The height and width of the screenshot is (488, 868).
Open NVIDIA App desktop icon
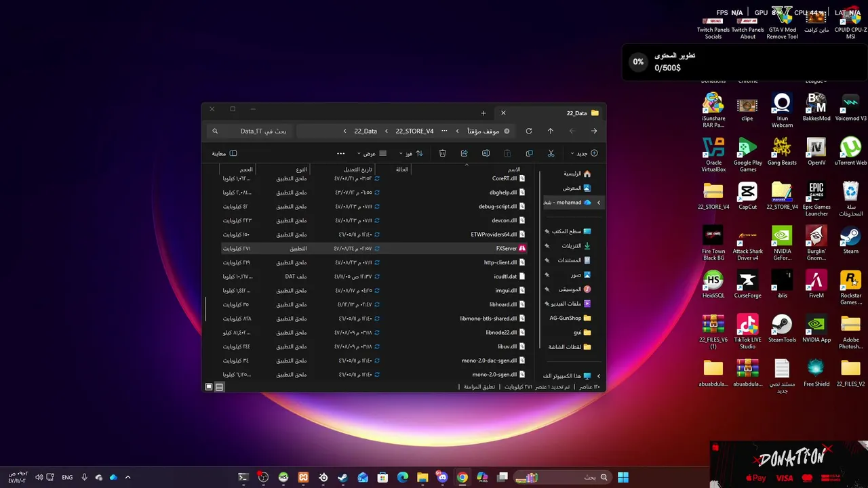point(816,329)
